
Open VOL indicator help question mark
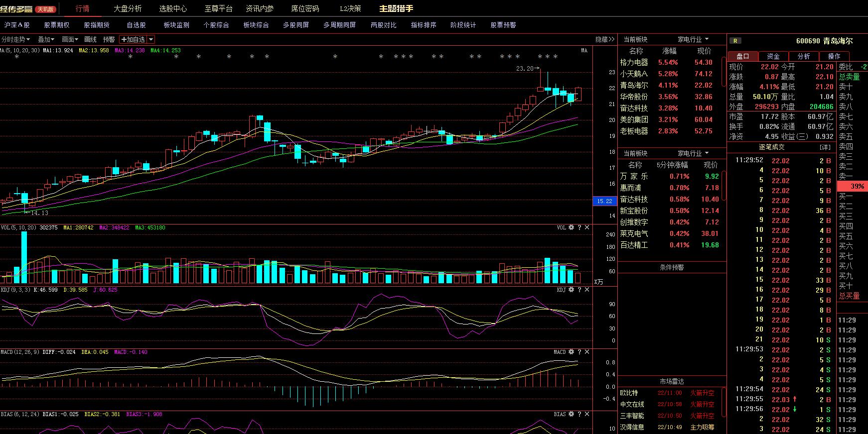click(x=579, y=227)
